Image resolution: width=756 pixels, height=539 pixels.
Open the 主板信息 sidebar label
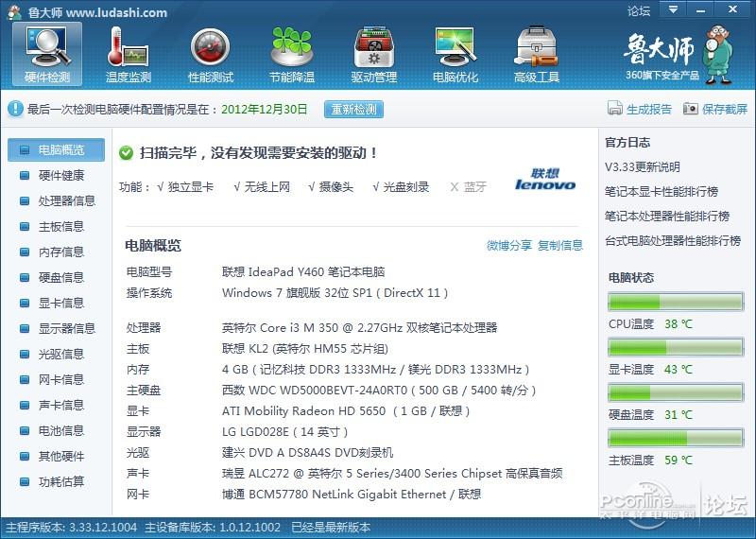(x=61, y=226)
